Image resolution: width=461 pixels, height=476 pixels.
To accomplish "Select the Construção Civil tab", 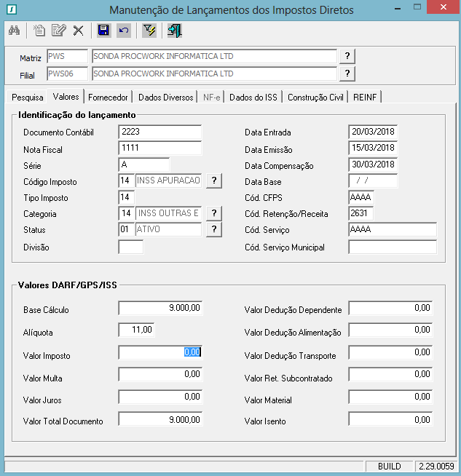I will [315, 97].
